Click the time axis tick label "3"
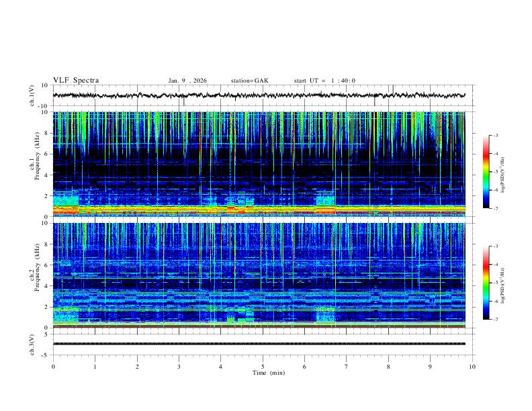This screenshot has width=532, height=411. [179, 367]
